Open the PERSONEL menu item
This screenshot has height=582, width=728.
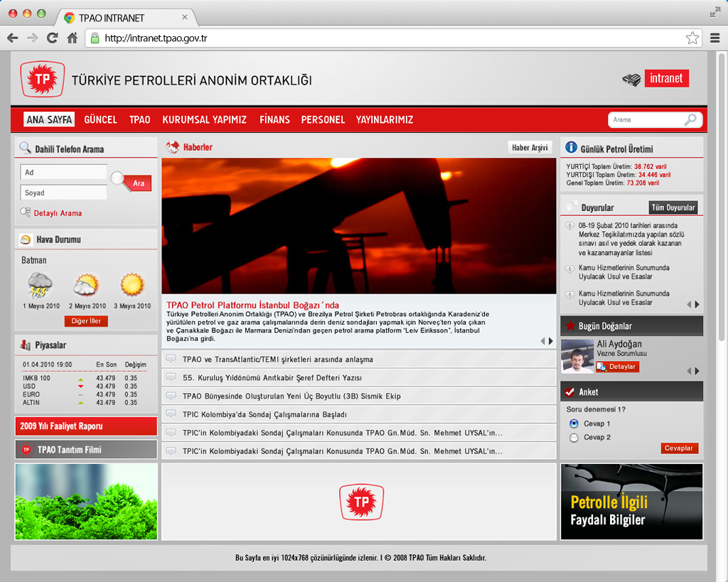[323, 120]
